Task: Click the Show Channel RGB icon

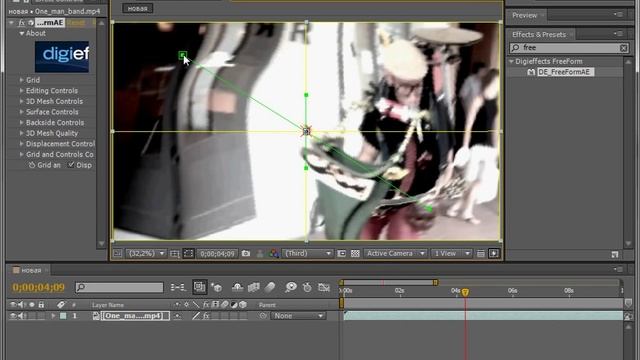Action: 273,253
